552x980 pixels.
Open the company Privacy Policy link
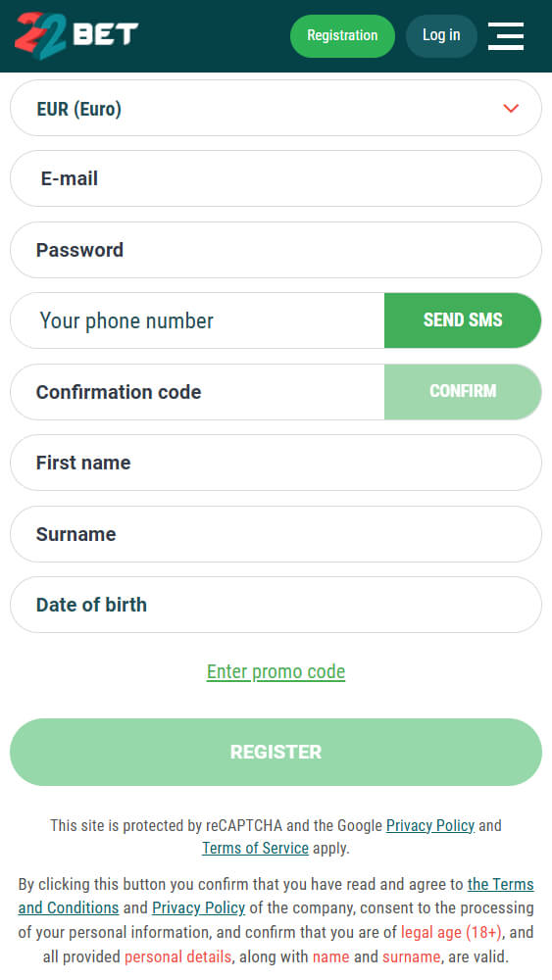(198, 908)
